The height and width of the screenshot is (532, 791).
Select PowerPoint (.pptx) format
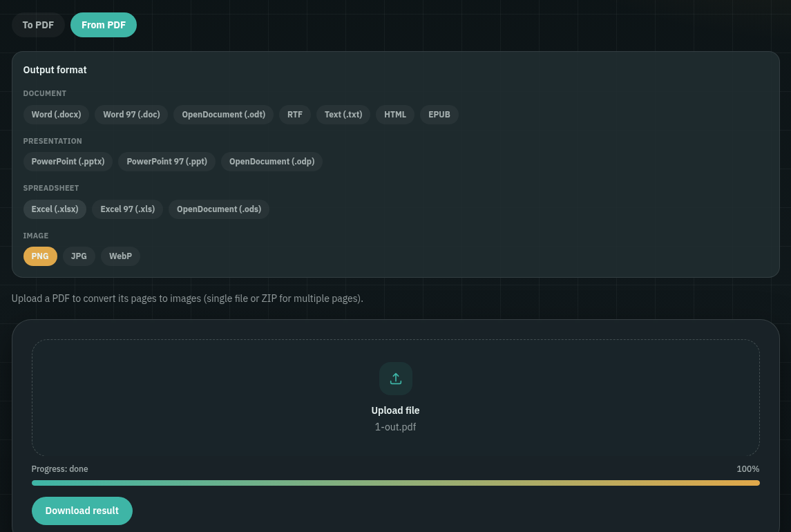pyautogui.click(x=68, y=162)
